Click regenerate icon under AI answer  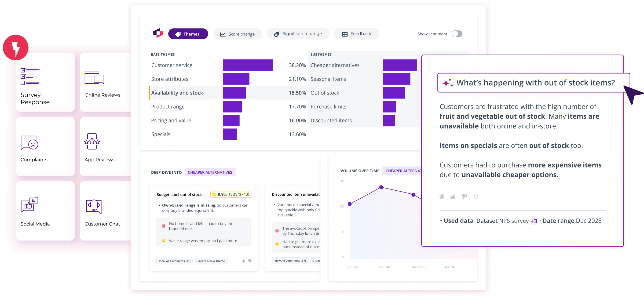coord(475,197)
